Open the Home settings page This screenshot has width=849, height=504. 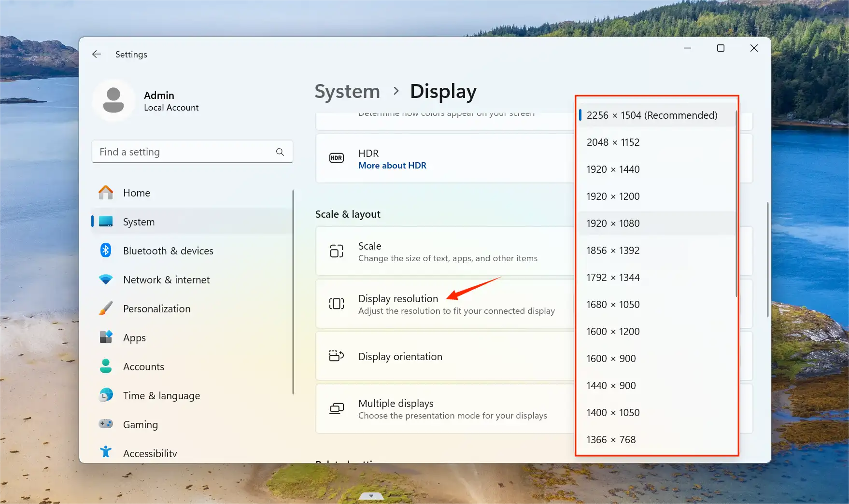tap(192, 193)
